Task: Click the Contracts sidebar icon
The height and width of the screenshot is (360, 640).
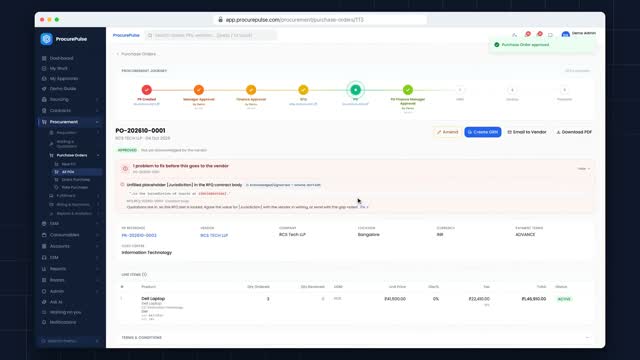Action: tap(44, 111)
